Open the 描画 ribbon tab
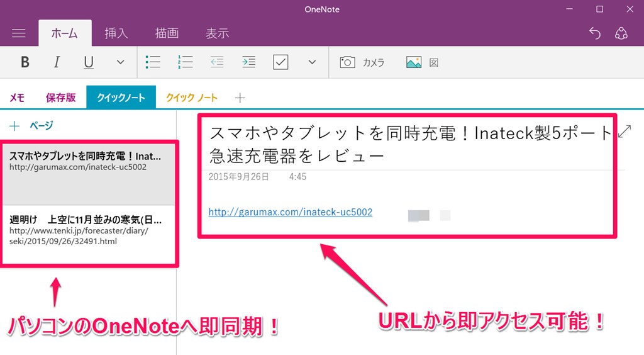The width and height of the screenshot is (644, 355). click(x=167, y=33)
